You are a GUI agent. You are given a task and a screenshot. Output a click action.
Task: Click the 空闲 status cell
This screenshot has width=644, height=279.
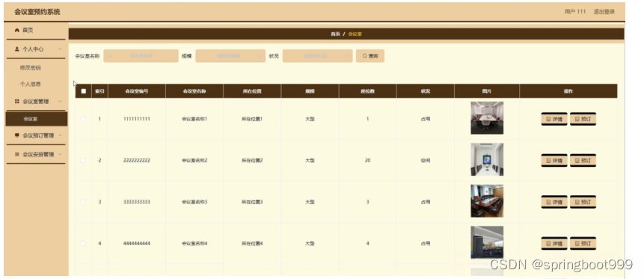(x=425, y=161)
